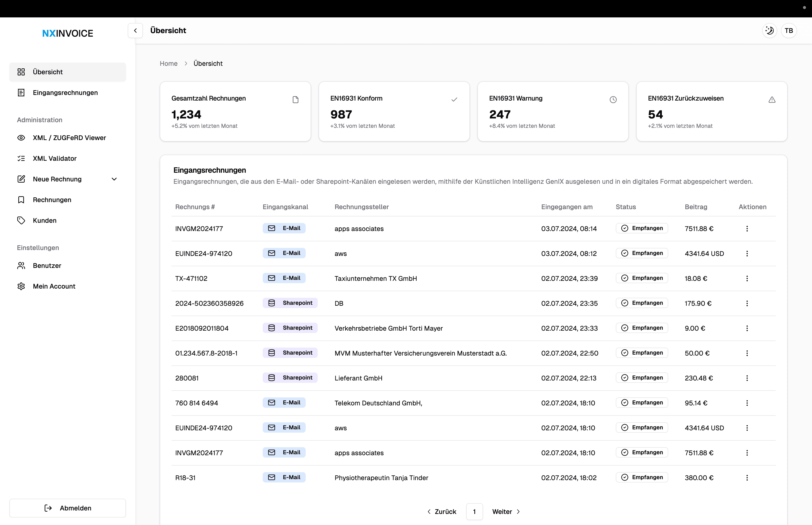This screenshot has width=812, height=525.
Task: Click the Empfangen status of the DB invoice
Action: coord(642,303)
